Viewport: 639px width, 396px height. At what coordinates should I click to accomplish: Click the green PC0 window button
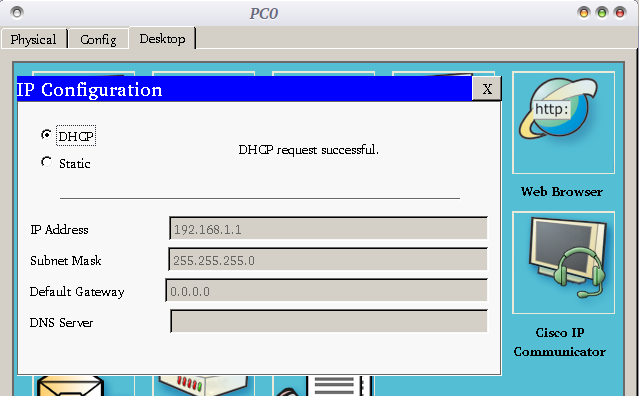pos(602,13)
